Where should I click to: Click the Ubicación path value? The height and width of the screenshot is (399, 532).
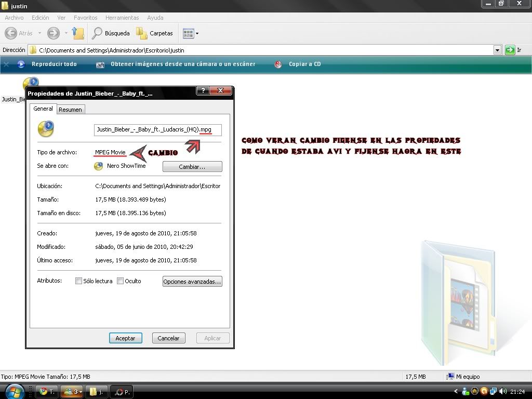coord(158,186)
